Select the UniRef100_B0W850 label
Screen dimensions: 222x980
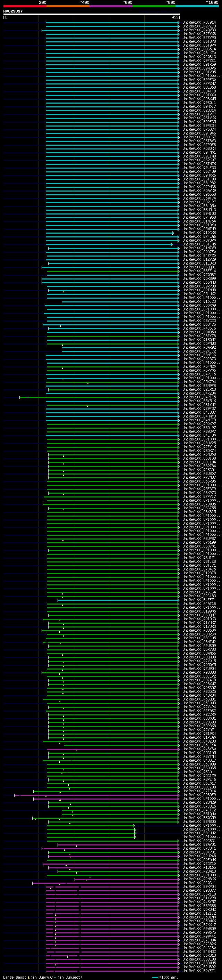coord(199,332)
